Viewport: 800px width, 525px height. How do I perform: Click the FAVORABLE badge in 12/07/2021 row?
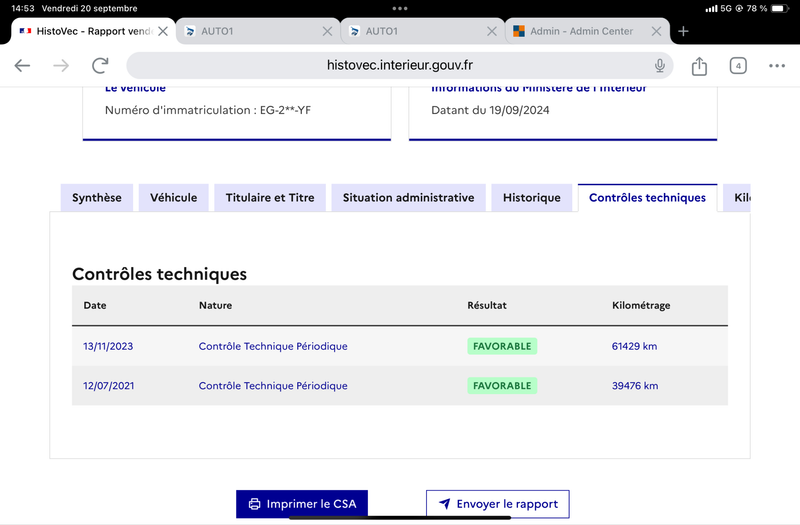(x=502, y=386)
